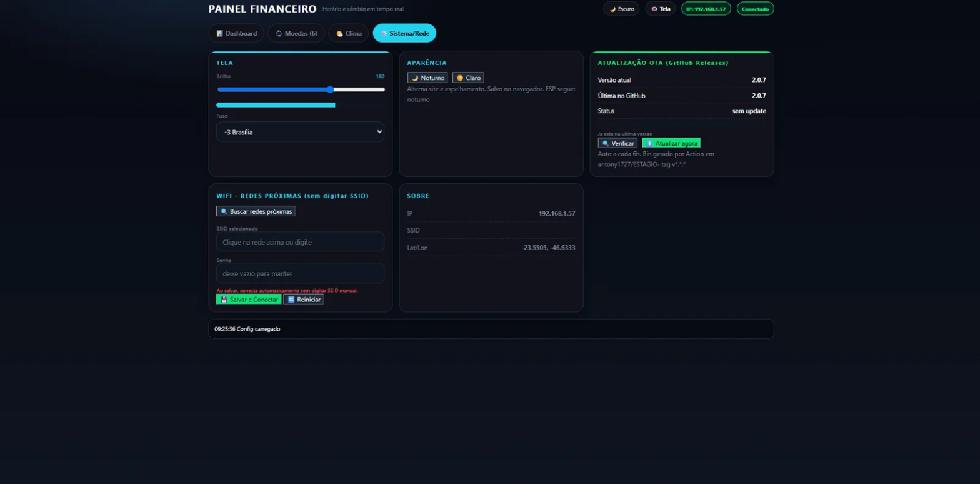This screenshot has height=484, width=980.
Task: Focus the SSID selecionado input field
Action: coord(301,241)
